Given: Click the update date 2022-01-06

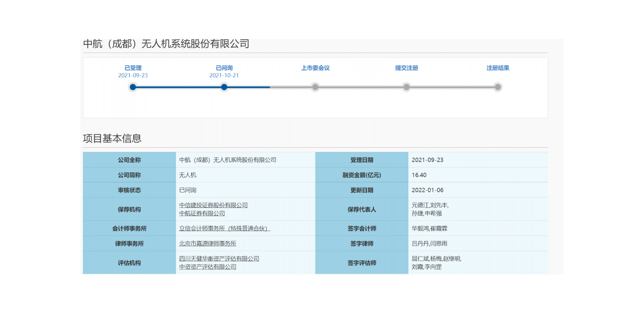Looking at the screenshot, I should pyautogui.click(x=427, y=190).
